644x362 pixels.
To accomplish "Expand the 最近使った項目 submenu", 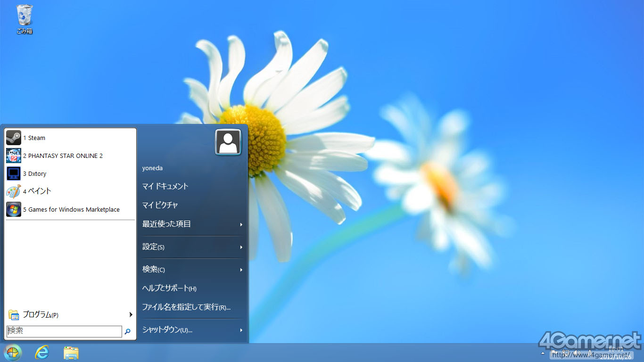I will (x=192, y=224).
